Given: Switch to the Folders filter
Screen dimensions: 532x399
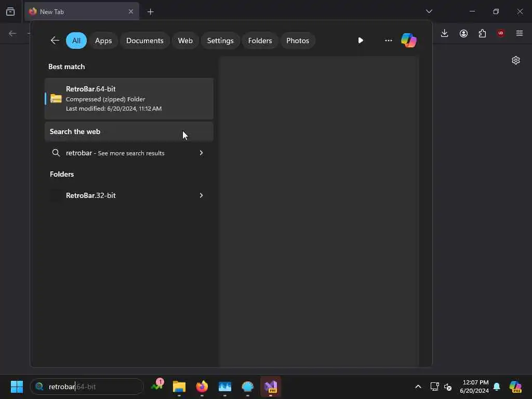Looking at the screenshot, I should 260,41.
